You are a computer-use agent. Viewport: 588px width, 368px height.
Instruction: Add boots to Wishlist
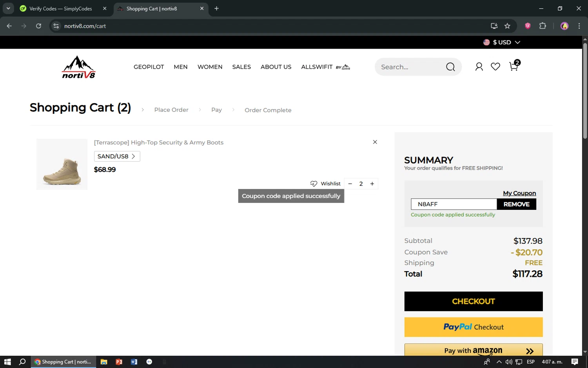pos(325,184)
